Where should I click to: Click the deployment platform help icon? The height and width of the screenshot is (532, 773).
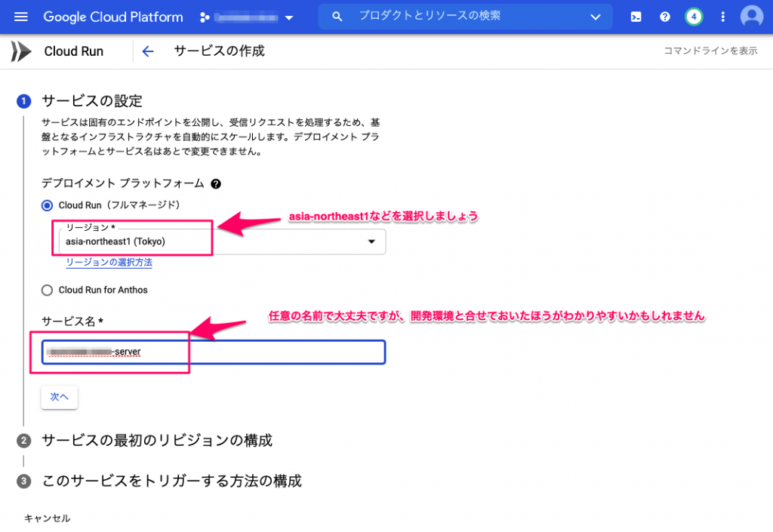coord(215,183)
